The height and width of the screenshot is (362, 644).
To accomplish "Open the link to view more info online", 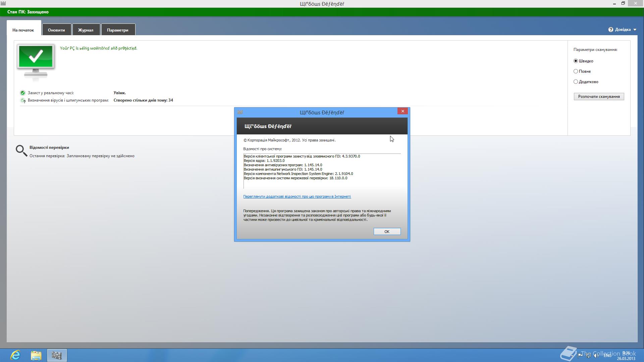I will coord(297,197).
